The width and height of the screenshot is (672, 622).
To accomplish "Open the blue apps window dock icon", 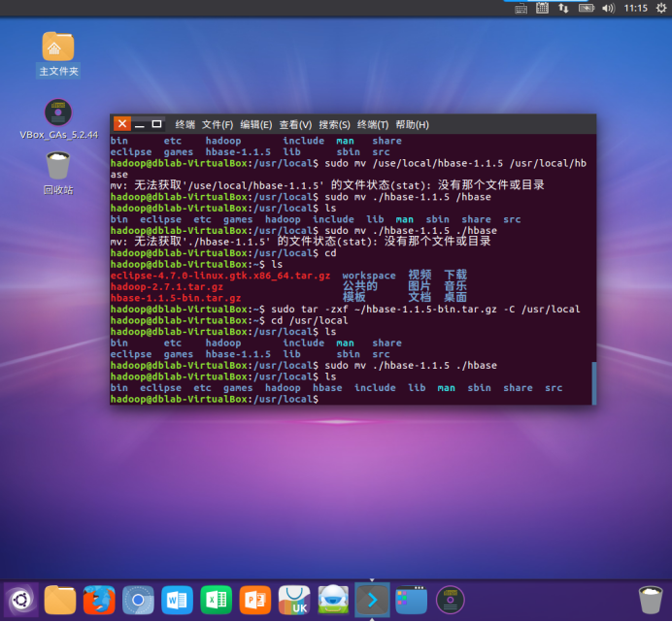I will (x=411, y=600).
